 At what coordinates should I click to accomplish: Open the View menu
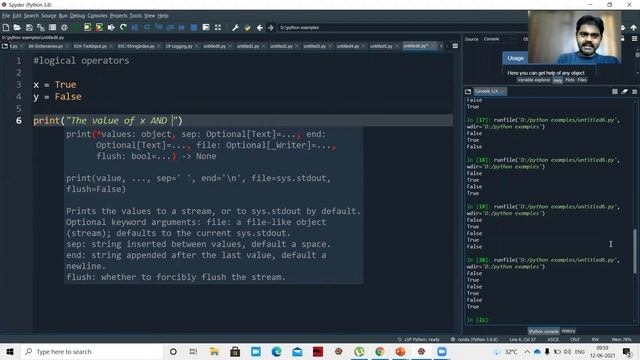(x=149, y=16)
